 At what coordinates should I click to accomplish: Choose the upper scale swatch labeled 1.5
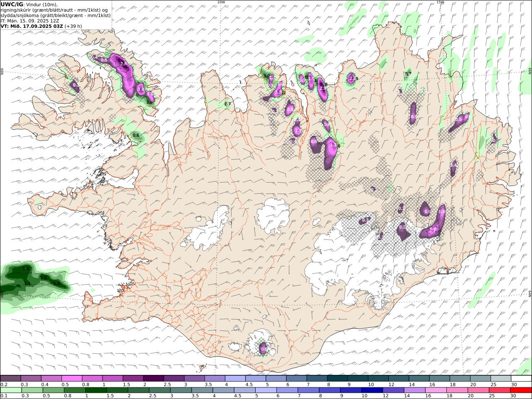tap(133, 379)
